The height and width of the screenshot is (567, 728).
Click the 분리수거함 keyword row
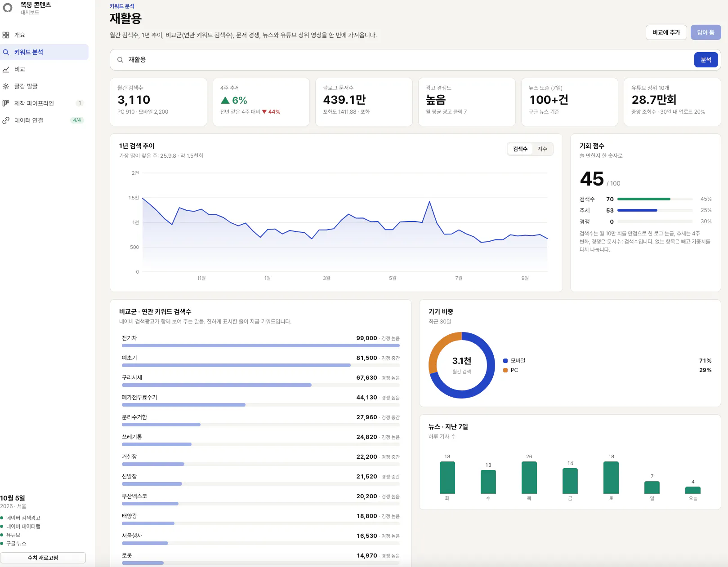coord(261,421)
